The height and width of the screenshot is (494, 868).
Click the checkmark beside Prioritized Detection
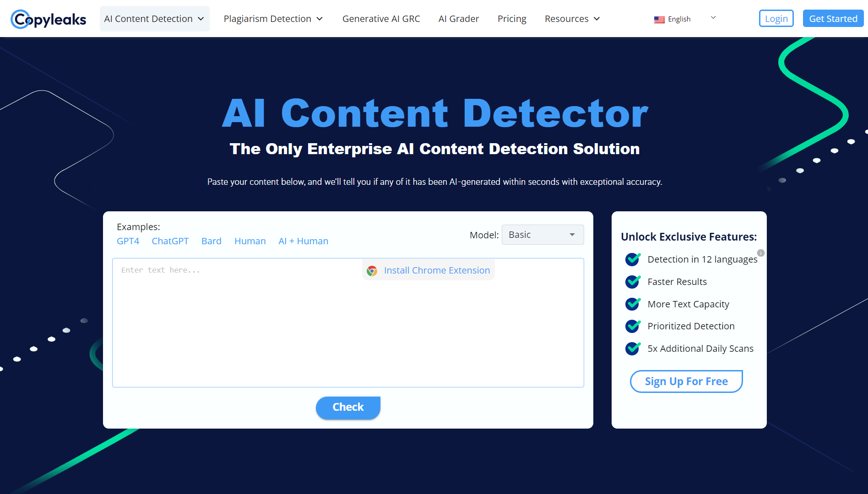tap(633, 326)
